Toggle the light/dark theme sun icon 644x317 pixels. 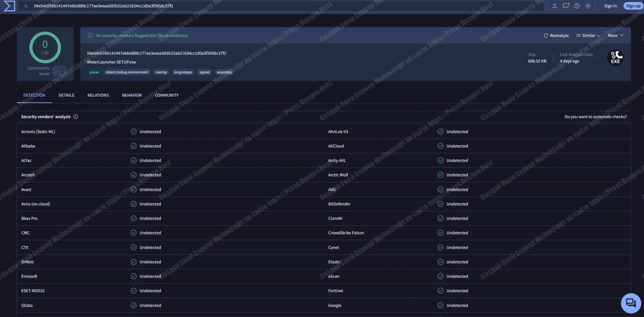point(588,6)
